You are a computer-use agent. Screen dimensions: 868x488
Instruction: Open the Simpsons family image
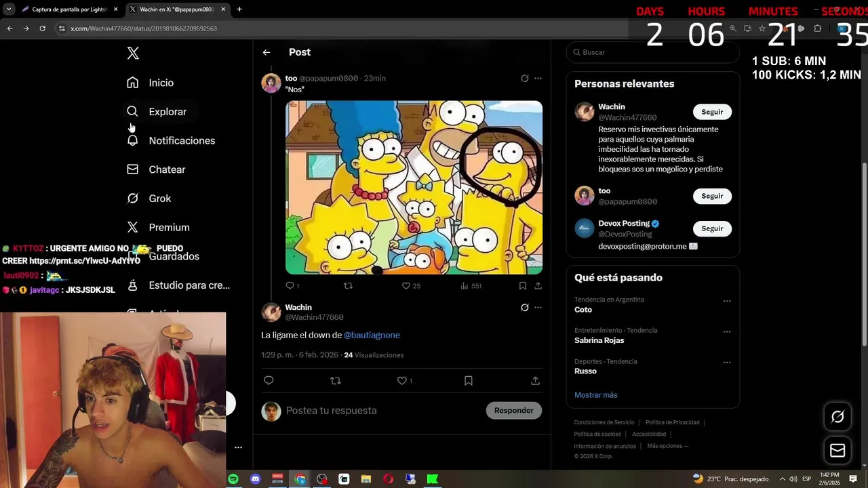[414, 188]
